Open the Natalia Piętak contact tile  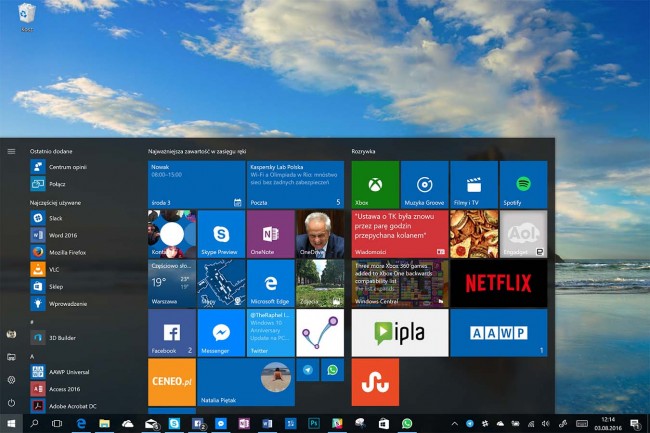(x=246, y=382)
